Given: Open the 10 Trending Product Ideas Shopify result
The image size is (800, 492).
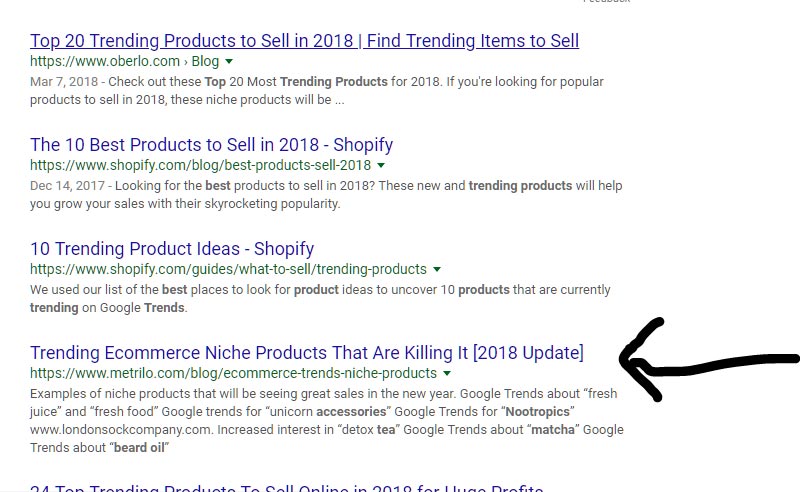Looking at the screenshot, I should [172, 249].
